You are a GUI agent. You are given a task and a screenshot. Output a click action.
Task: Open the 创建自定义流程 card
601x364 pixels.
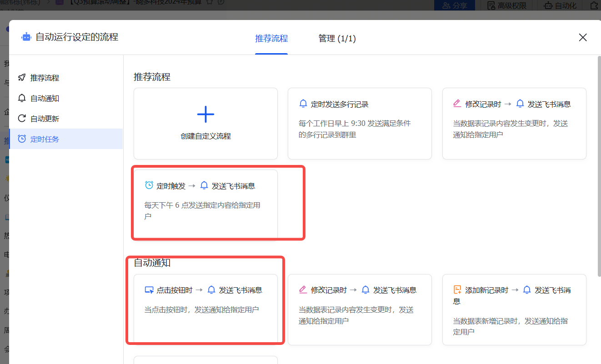tap(205, 124)
